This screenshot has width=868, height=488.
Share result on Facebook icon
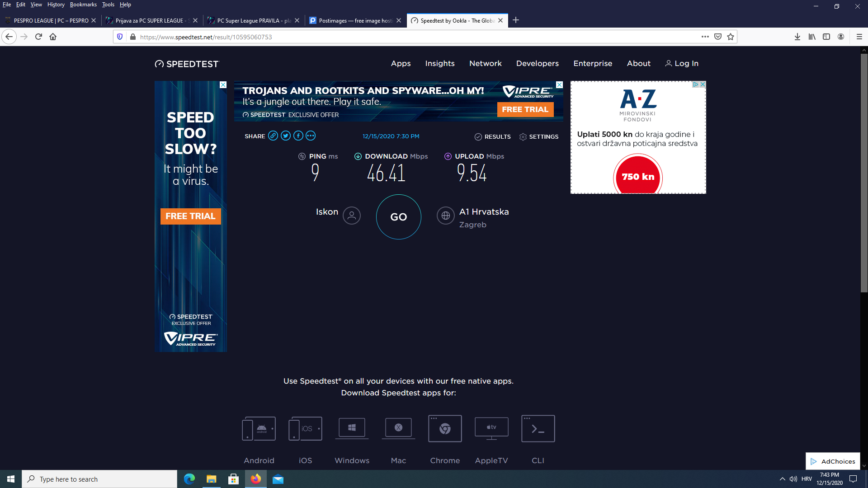click(298, 136)
